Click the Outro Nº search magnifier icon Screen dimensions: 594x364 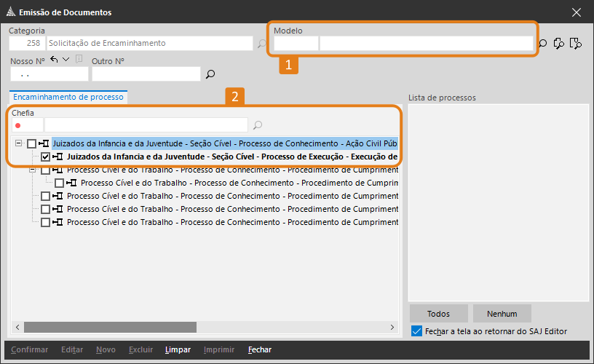tap(210, 74)
